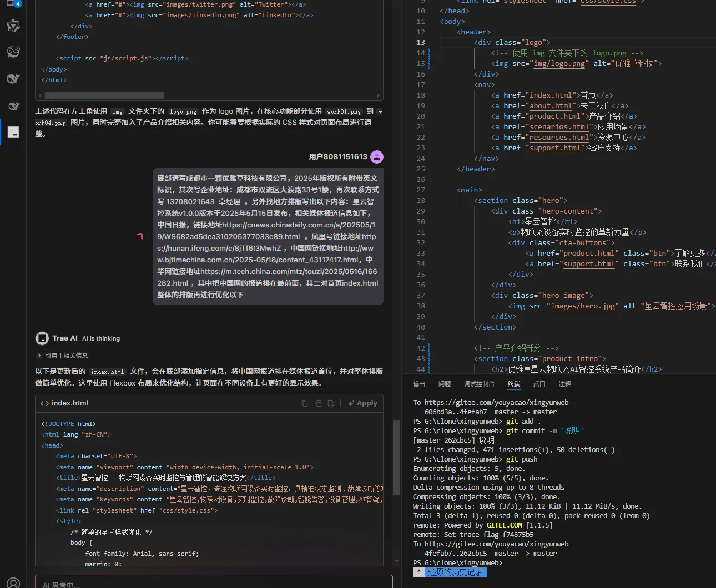Expand the 引用 1 相关信息 section
Screen dimensions: 716x588
(x=62, y=356)
